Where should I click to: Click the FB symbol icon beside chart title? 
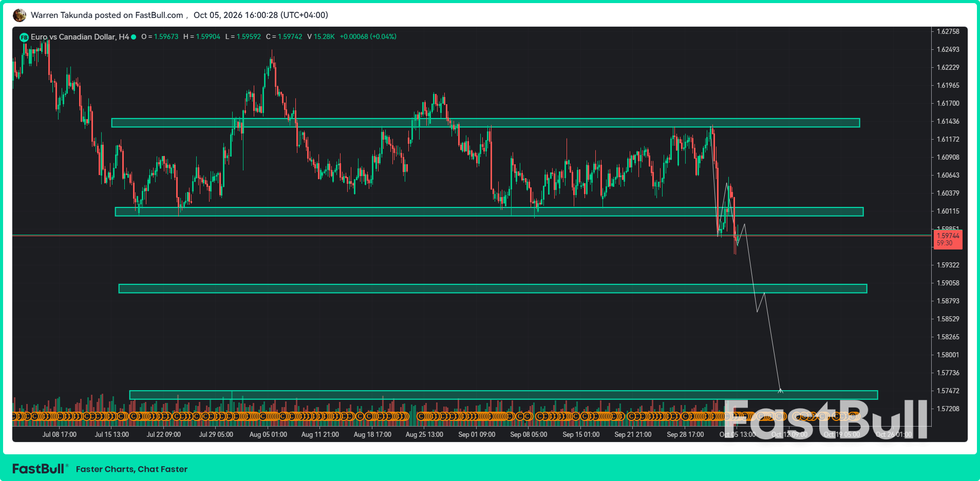(24, 37)
